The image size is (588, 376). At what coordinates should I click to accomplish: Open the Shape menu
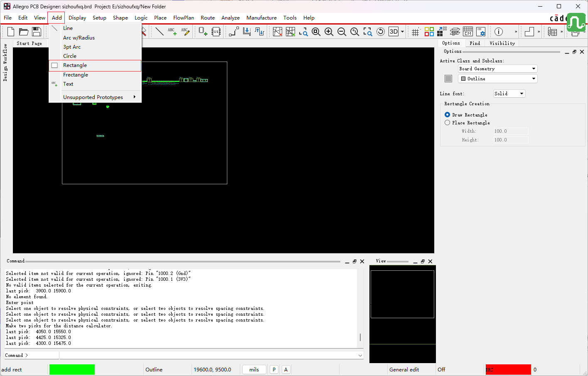[x=121, y=17]
